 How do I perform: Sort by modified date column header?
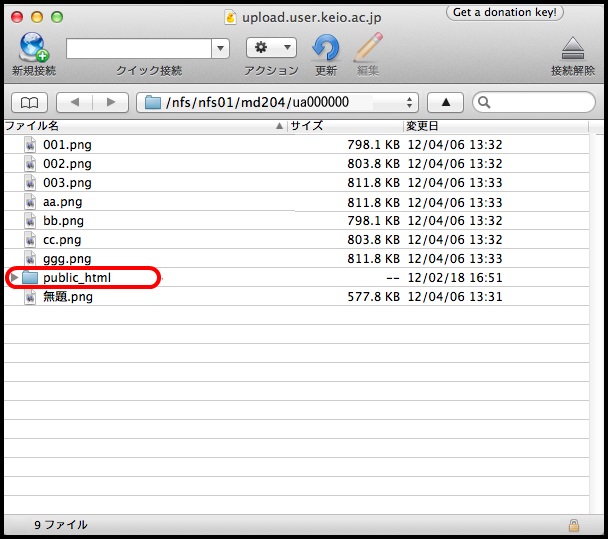pos(500,126)
